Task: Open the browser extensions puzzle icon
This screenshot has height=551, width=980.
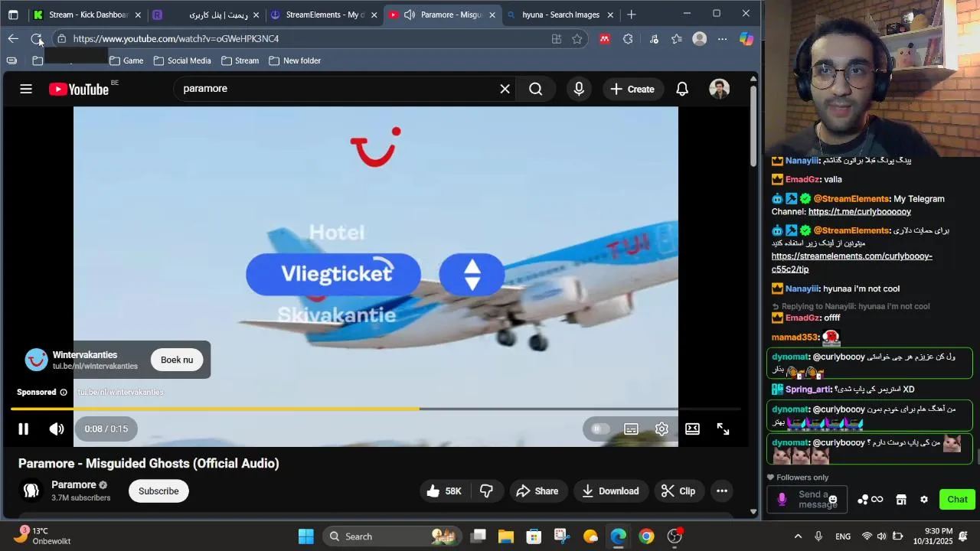Action: pos(628,39)
